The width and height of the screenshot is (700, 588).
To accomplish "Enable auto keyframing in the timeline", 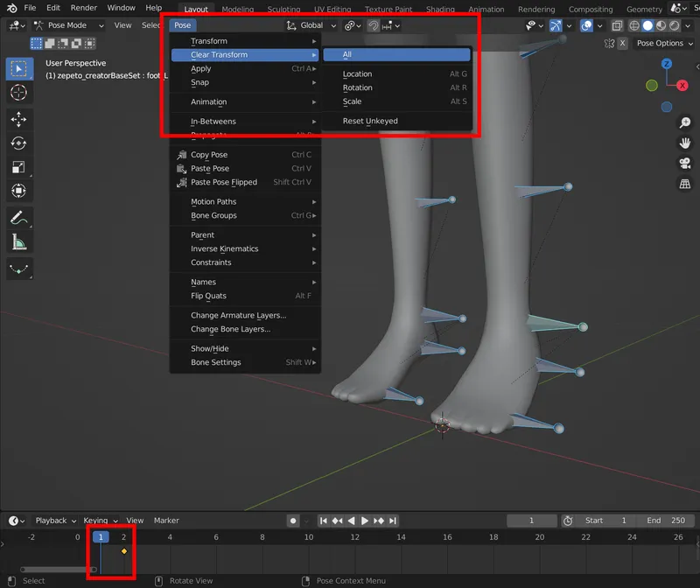I will click(293, 521).
